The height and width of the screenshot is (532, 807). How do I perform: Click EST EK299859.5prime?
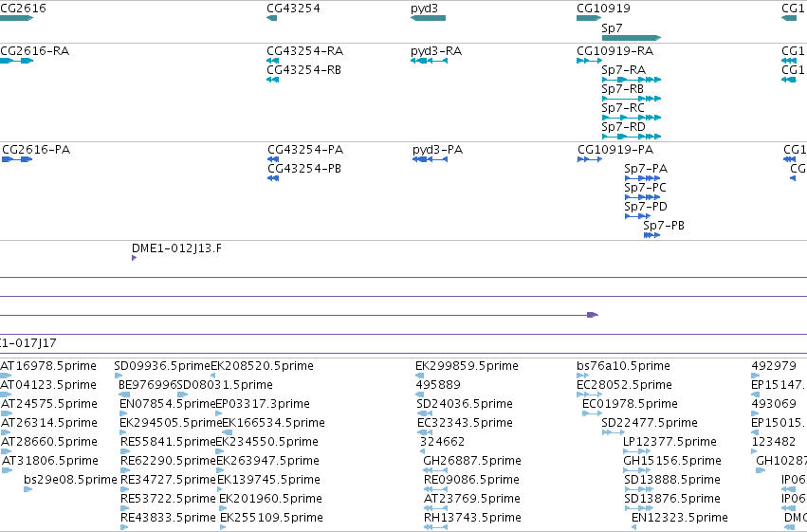pos(467,366)
